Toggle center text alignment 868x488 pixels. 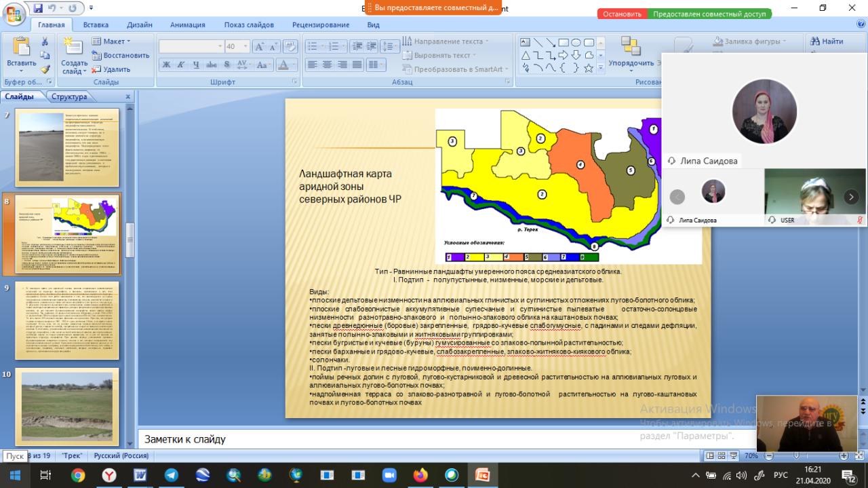click(327, 65)
